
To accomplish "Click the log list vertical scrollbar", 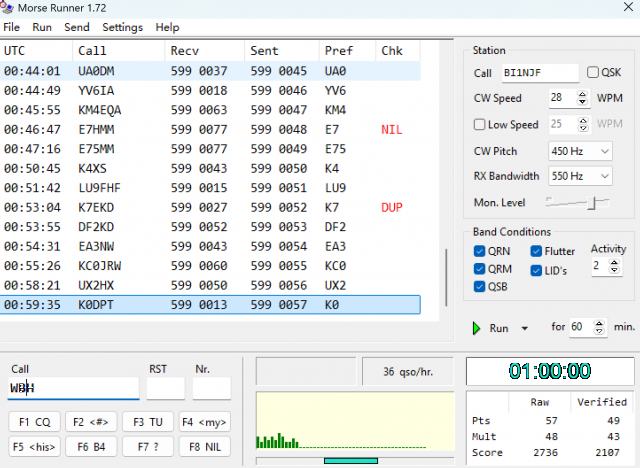I will 446,277.
